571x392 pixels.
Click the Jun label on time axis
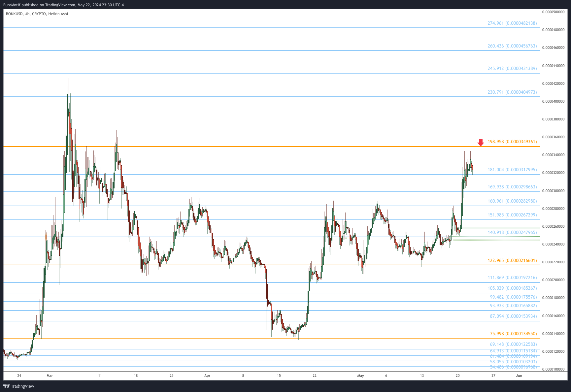pos(519,376)
